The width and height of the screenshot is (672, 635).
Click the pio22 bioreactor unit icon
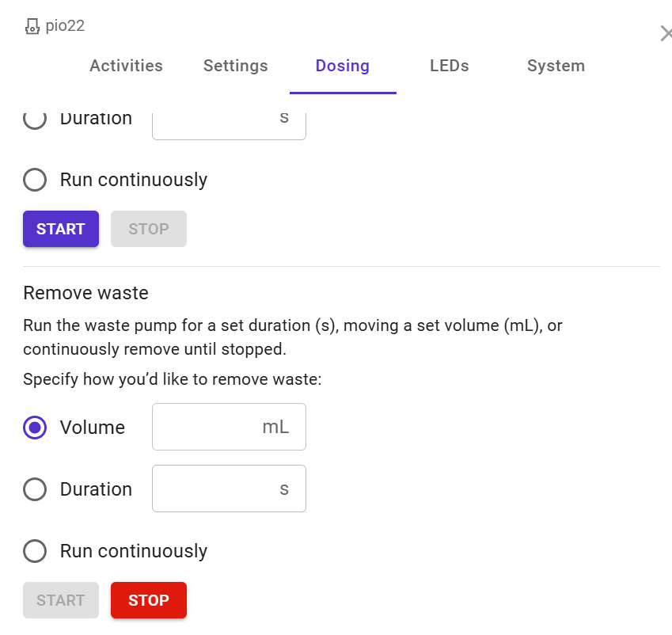32,27
